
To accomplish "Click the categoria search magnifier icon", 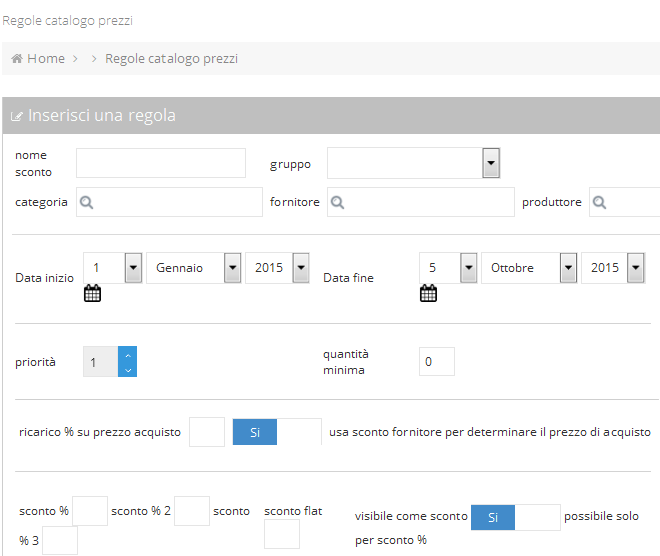I will click(x=87, y=202).
